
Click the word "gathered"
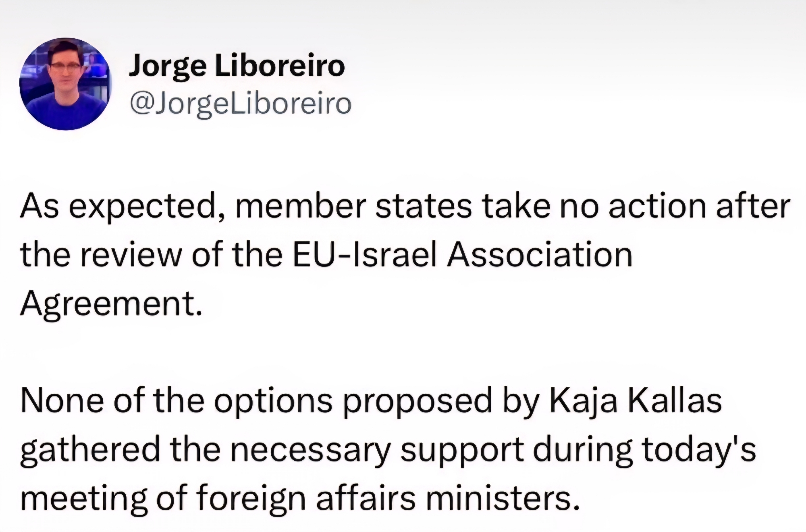click(x=90, y=449)
